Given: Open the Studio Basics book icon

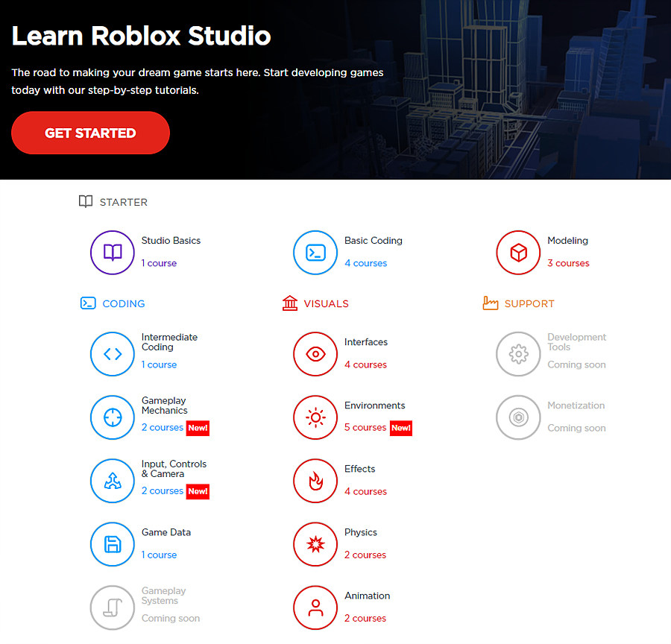Looking at the screenshot, I should point(113,253).
